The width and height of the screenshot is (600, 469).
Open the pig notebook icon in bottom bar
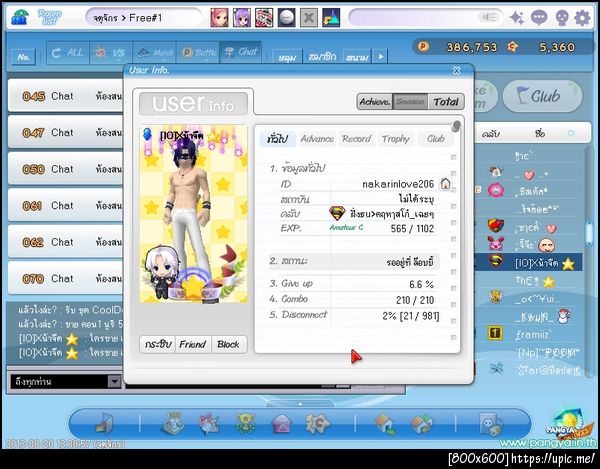[491, 424]
